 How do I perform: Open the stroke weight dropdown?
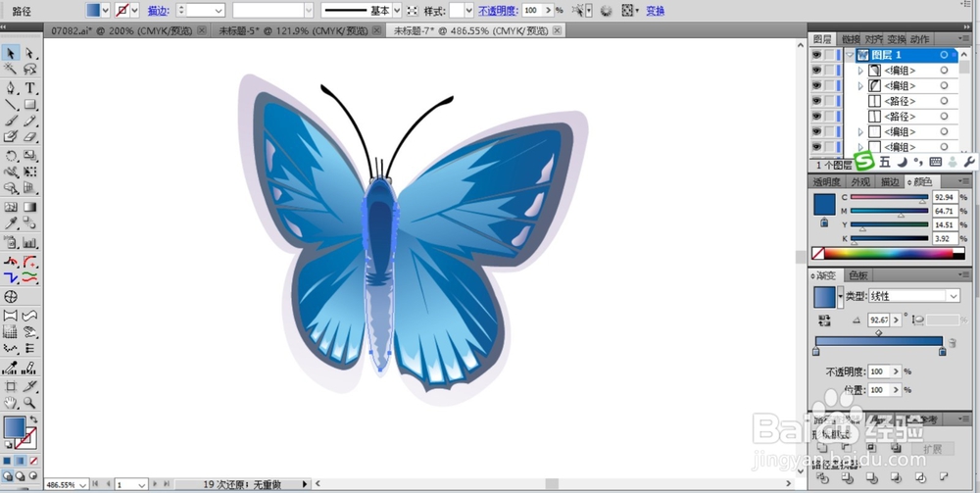(x=219, y=11)
